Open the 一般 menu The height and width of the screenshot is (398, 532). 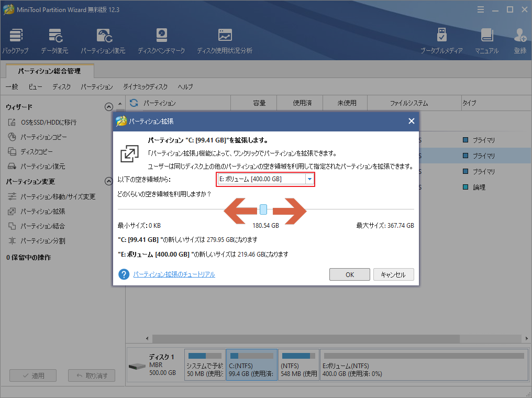pos(12,87)
